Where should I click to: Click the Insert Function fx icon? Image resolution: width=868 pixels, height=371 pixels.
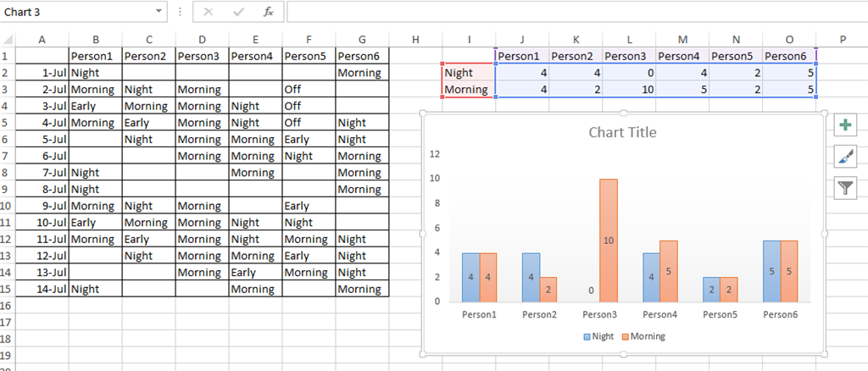tap(269, 12)
